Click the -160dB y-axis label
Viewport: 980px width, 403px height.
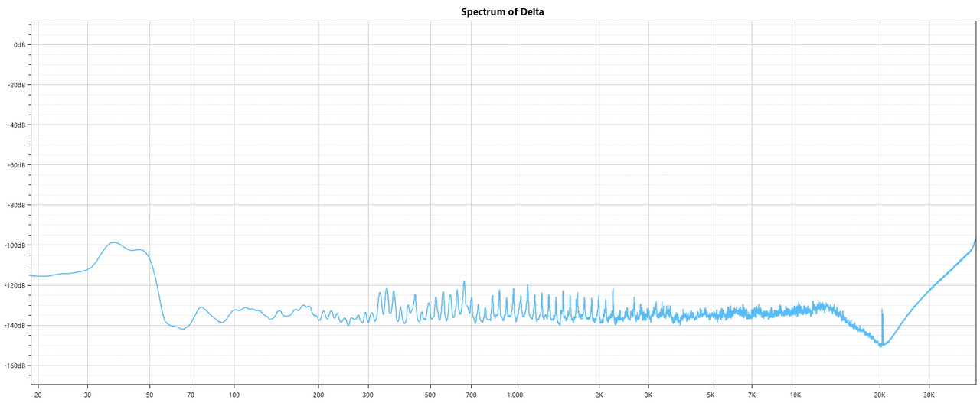pyautogui.click(x=14, y=366)
